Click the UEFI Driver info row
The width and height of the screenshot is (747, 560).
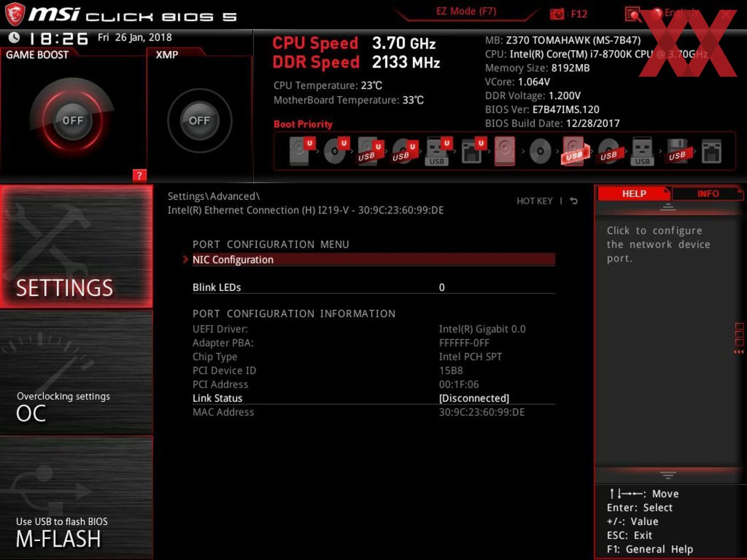(374, 329)
